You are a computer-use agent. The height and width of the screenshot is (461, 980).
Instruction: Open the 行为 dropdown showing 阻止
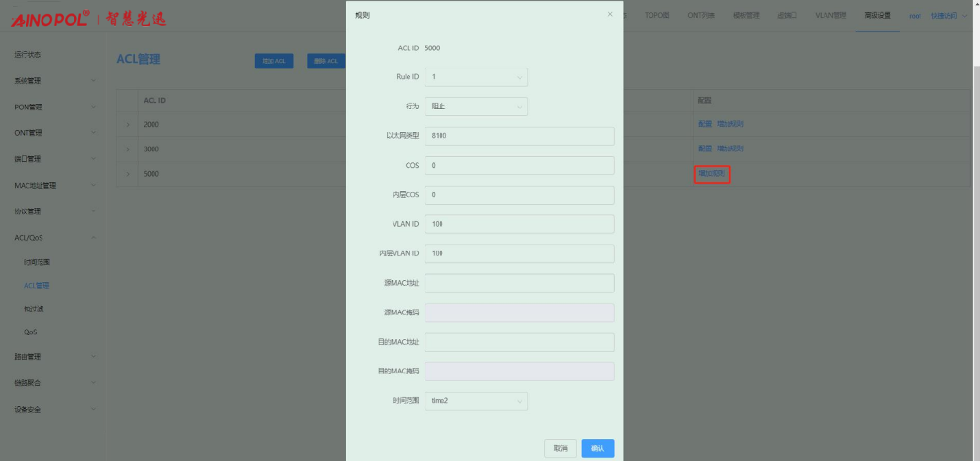(x=476, y=106)
